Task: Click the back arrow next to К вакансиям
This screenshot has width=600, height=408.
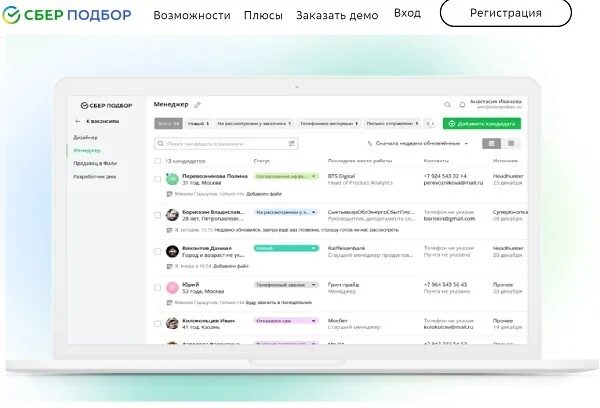Action: 78,121
